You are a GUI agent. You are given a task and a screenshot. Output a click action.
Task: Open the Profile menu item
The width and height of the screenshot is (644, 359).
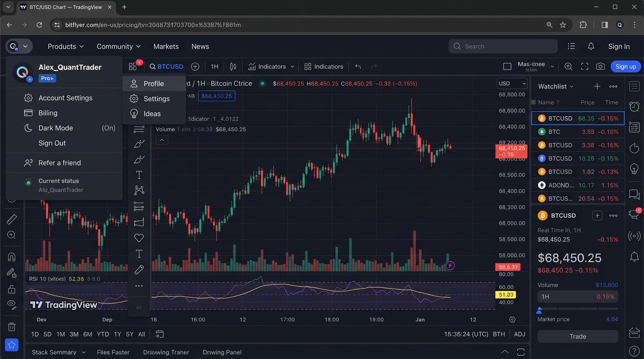click(154, 84)
